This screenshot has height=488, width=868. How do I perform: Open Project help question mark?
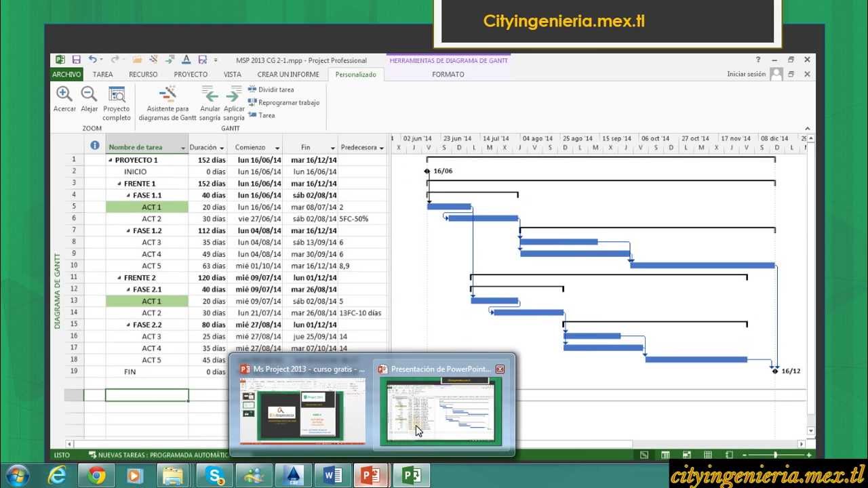[758, 60]
